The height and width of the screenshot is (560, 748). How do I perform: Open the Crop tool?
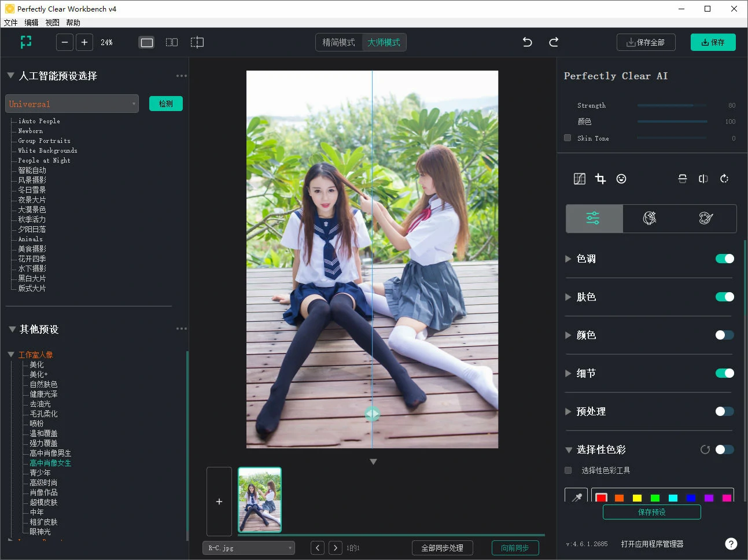(600, 179)
